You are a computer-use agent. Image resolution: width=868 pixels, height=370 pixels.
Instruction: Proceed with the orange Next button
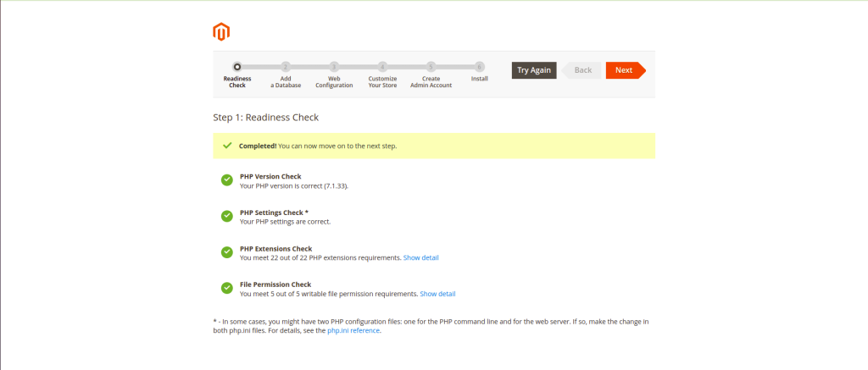624,70
